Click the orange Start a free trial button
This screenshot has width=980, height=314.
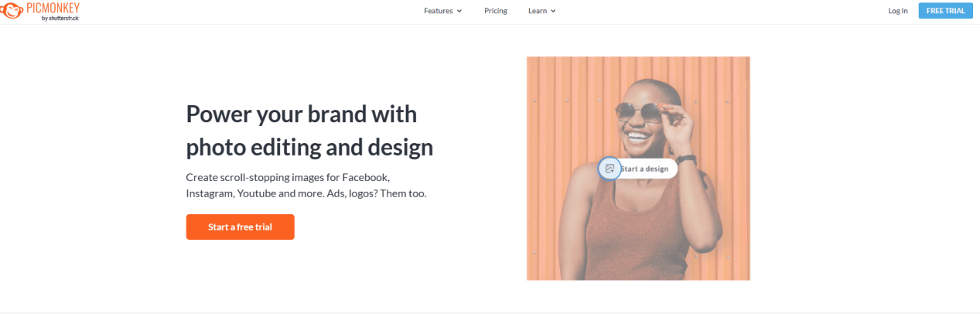tap(240, 227)
